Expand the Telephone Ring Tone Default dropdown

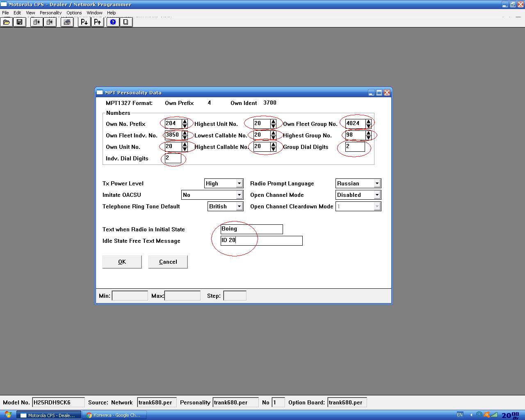[x=239, y=206]
